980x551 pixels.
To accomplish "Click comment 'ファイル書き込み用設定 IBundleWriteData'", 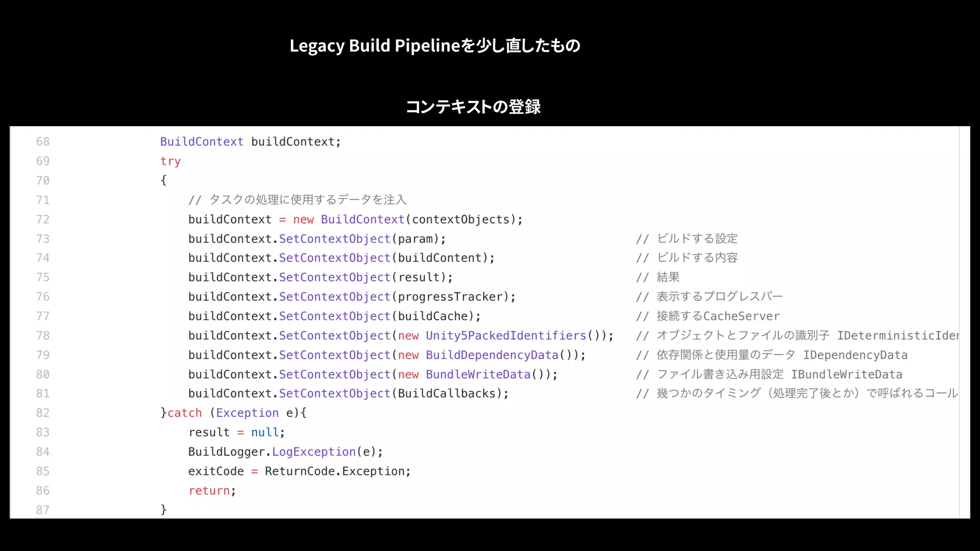I will [x=780, y=374].
